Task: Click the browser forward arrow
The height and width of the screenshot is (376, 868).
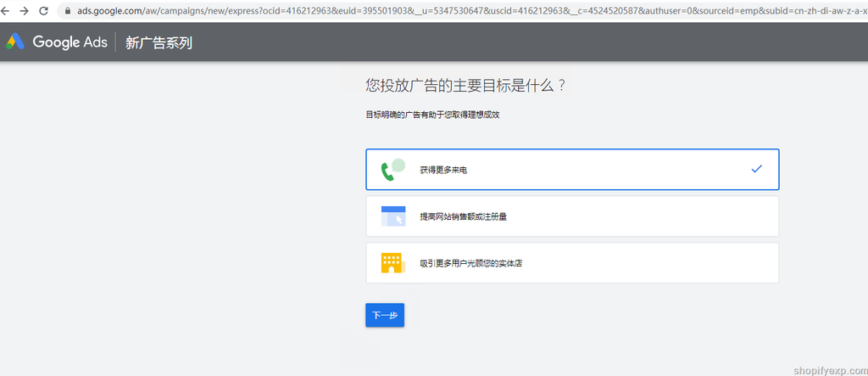Action: pyautogui.click(x=24, y=11)
